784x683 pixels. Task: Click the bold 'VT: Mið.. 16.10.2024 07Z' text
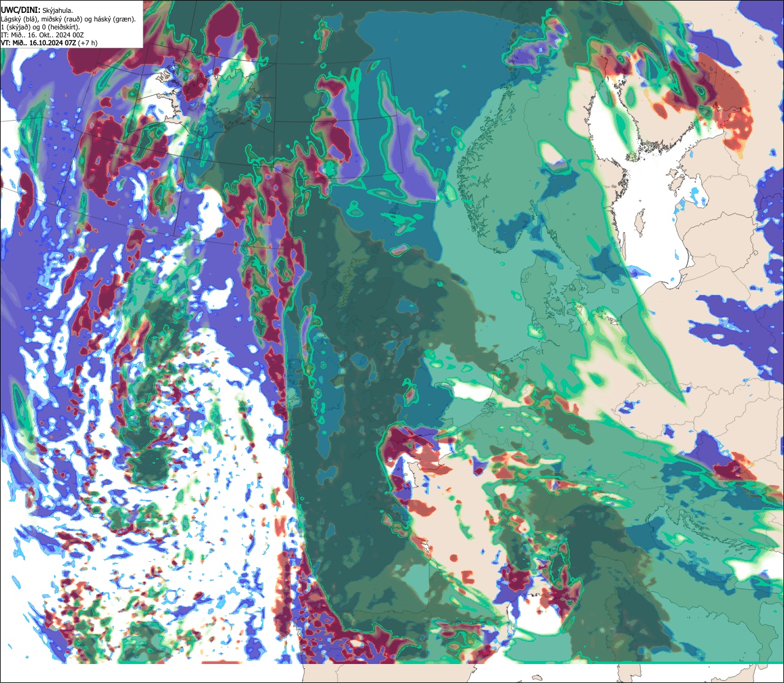[x=39, y=43]
